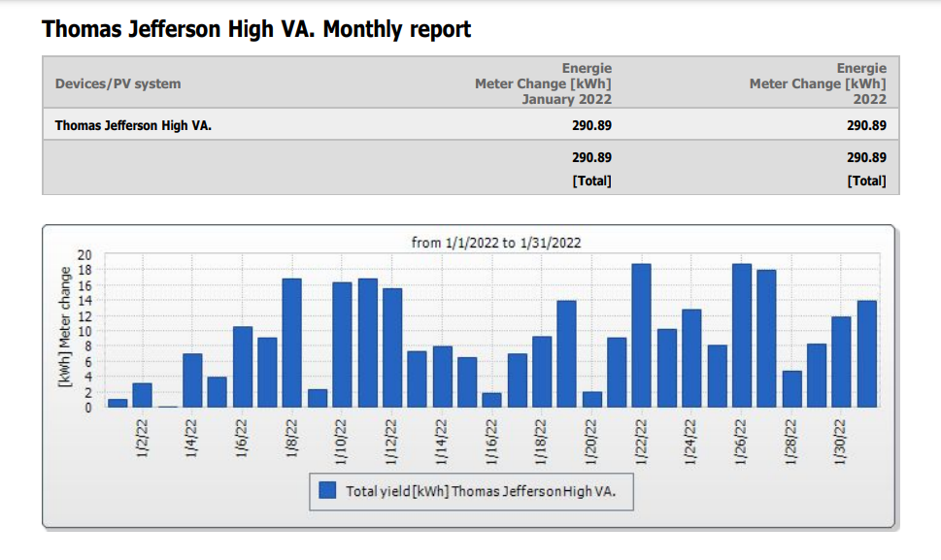The width and height of the screenshot is (941, 560).
Task: Click the first bar for 1/1/22
Action: [x=118, y=404]
